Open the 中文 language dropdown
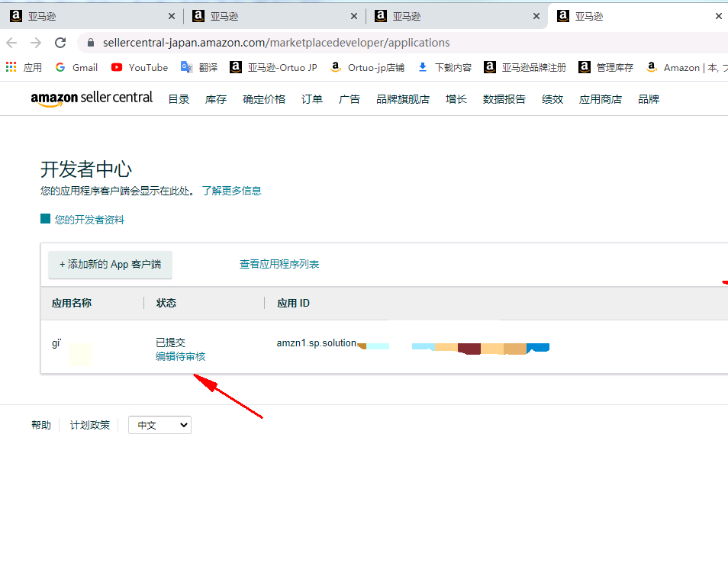The height and width of the screenshot is (566, 728). pos(159,425)
